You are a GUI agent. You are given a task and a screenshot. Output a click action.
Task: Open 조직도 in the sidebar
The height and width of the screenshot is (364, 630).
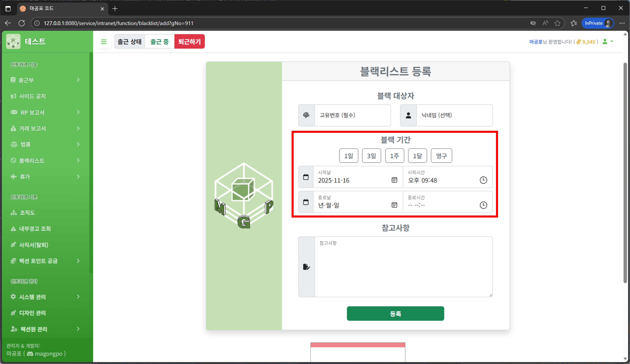(27, 213)
